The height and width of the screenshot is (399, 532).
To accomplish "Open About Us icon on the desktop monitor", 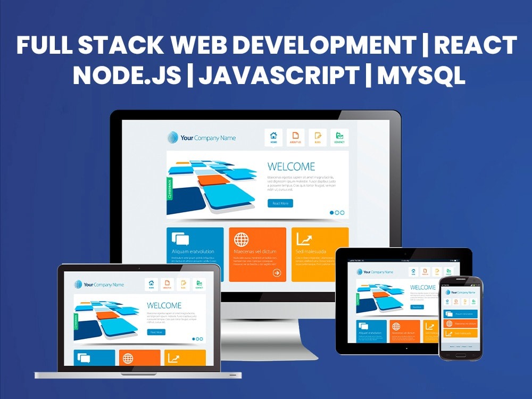I will (x=295, y=137).
